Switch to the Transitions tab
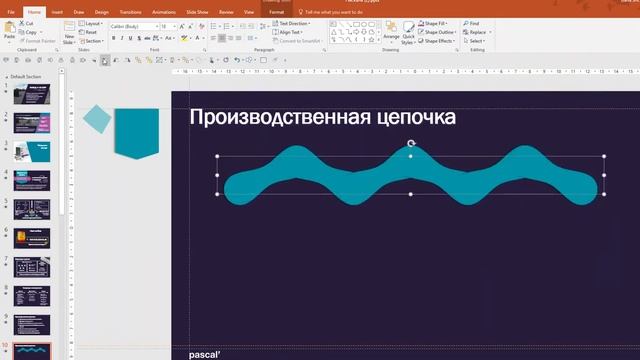Viewport: 640px width, 360px height. (131, 12)
